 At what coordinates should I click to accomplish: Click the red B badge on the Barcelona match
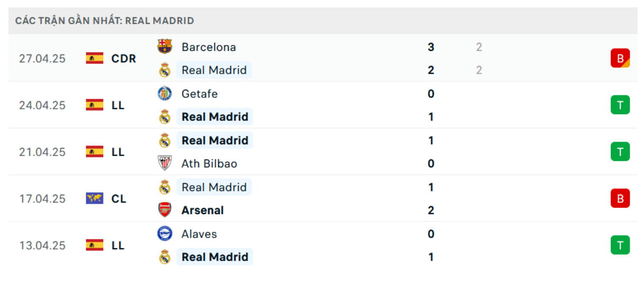620,58
